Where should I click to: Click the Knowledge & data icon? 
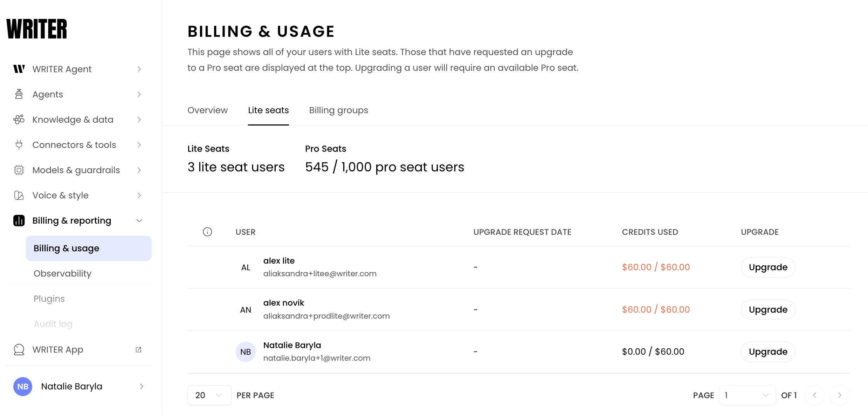click(19, 120)
